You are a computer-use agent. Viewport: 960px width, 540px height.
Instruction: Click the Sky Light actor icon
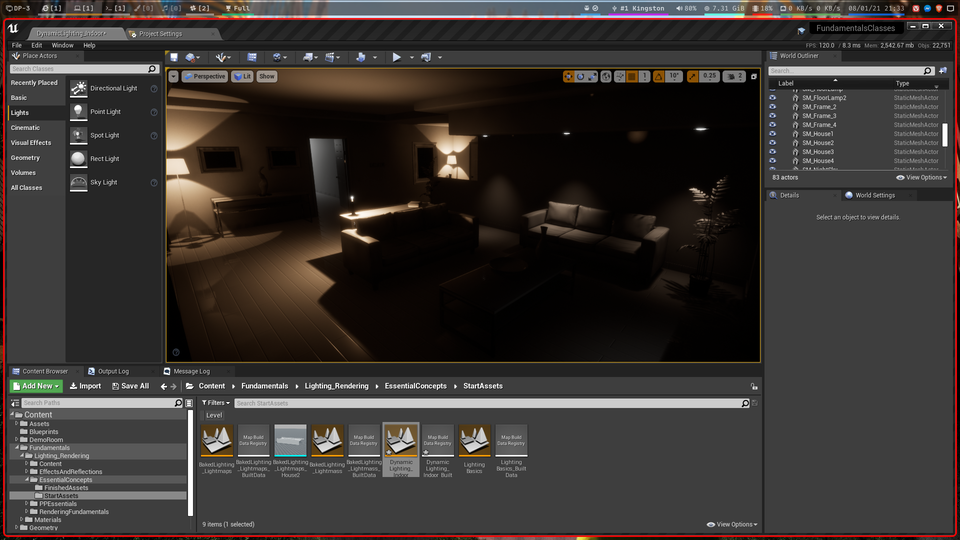(79, 182)
